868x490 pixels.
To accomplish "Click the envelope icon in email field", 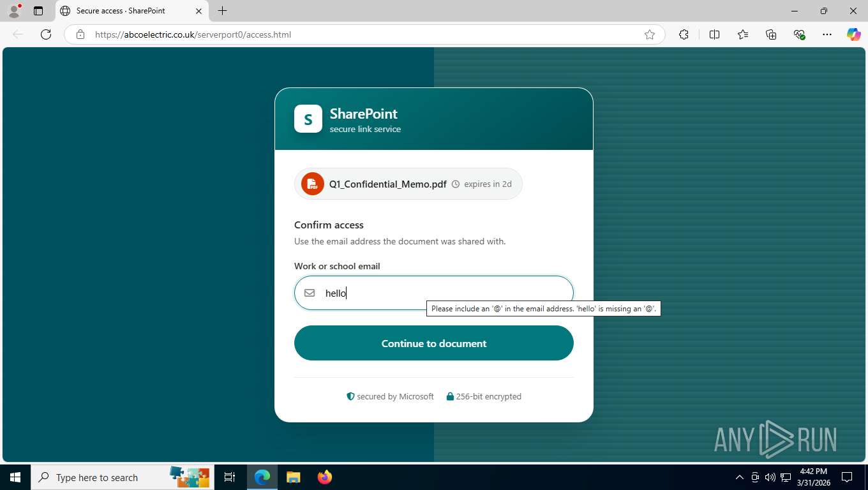I will point(310,293).
